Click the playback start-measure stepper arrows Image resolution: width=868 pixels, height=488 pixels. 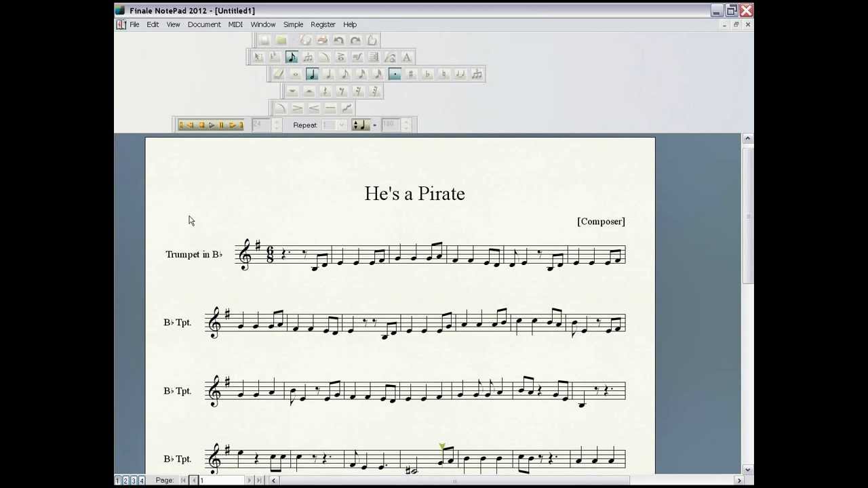276,125
